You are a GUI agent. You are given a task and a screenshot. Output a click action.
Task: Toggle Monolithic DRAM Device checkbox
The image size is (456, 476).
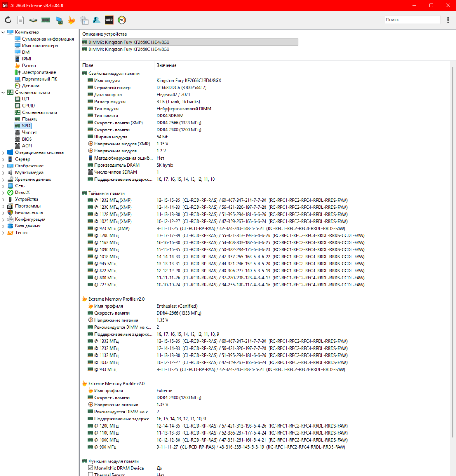(x=90, y=468)
